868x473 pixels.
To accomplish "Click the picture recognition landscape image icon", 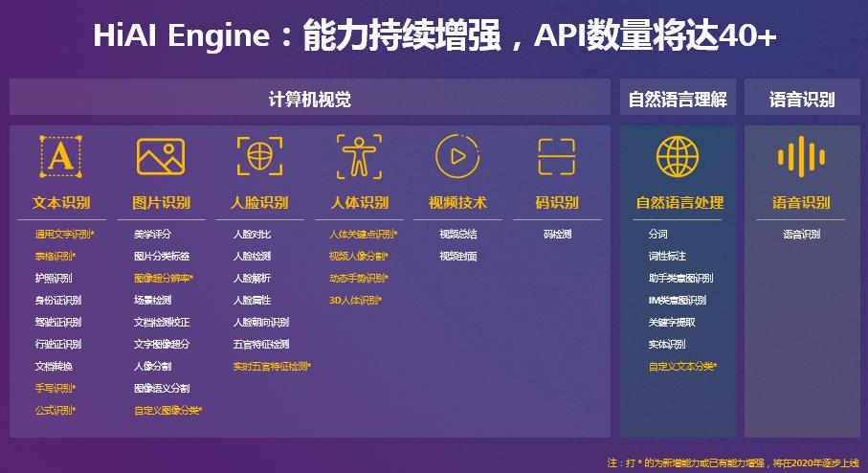I will (x=161, y=157).
